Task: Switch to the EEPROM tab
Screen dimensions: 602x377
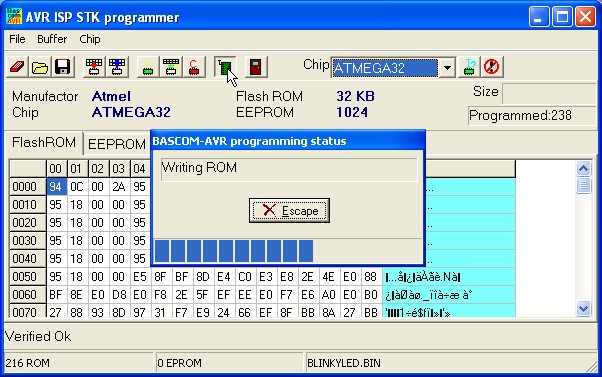Action: pos(117,144)
